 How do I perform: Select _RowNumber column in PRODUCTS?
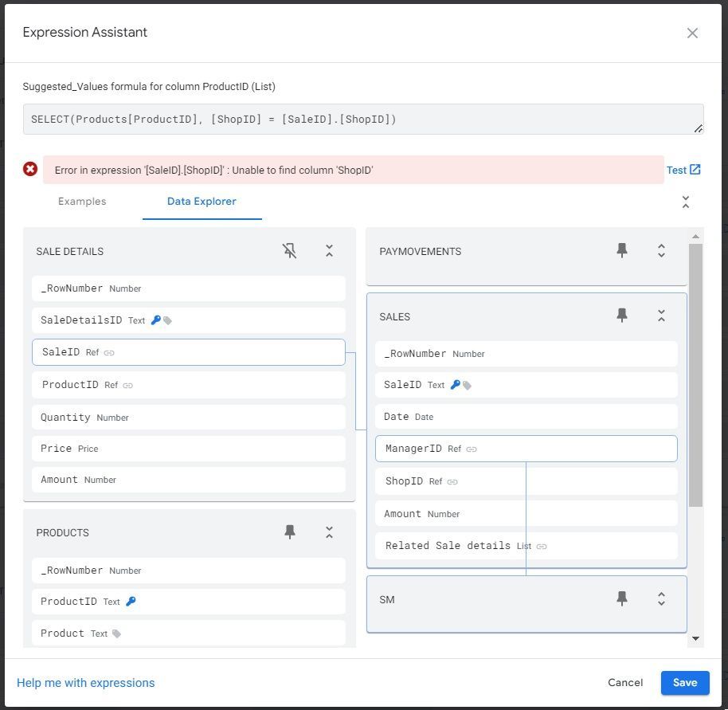189,571
